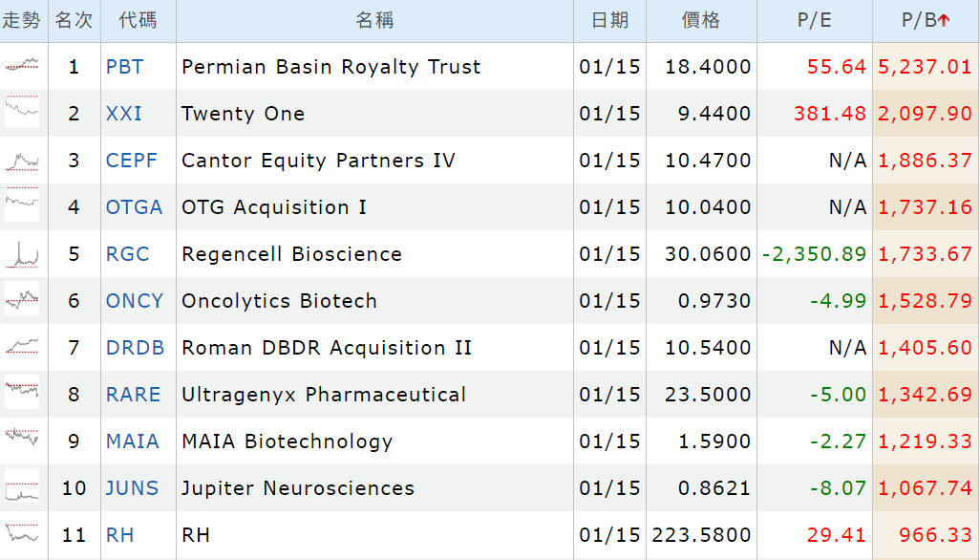Open the PBT ticker link
Viewport: 980px width, 560px height.
pyautogui.click(x=125, y=67)
